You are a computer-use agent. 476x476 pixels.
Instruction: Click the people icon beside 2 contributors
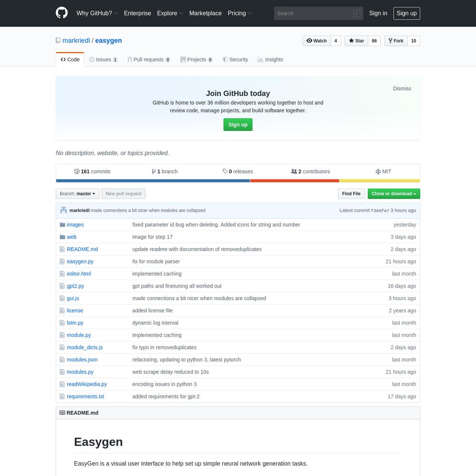[x=294, y=171]
